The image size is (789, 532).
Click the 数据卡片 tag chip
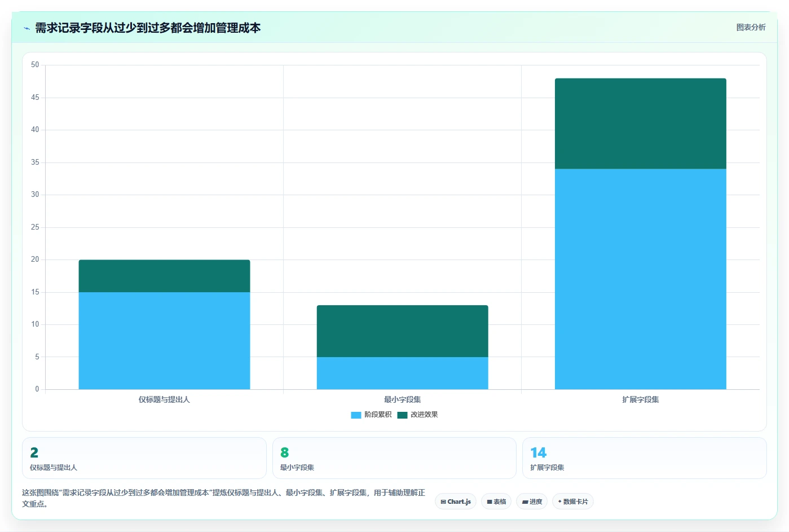[573, 502]
